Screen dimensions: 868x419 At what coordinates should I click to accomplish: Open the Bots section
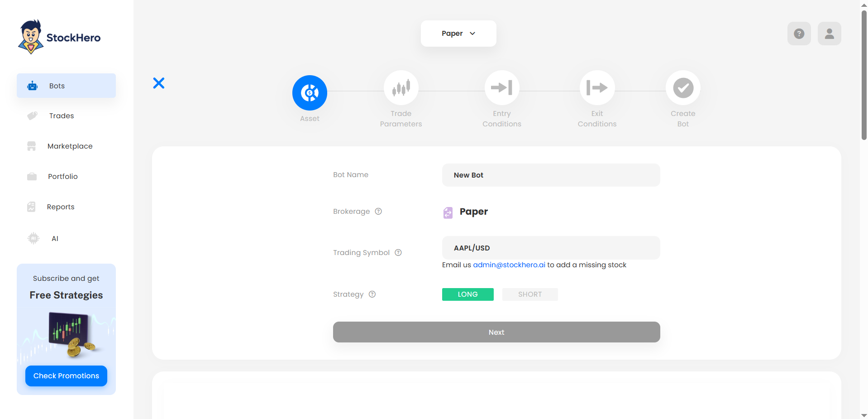66,86
